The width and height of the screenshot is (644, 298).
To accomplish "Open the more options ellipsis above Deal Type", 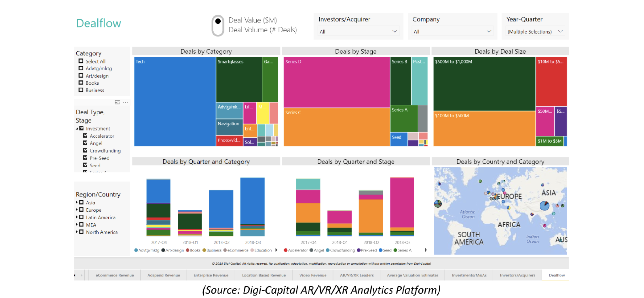I will (x=125, y=102).
